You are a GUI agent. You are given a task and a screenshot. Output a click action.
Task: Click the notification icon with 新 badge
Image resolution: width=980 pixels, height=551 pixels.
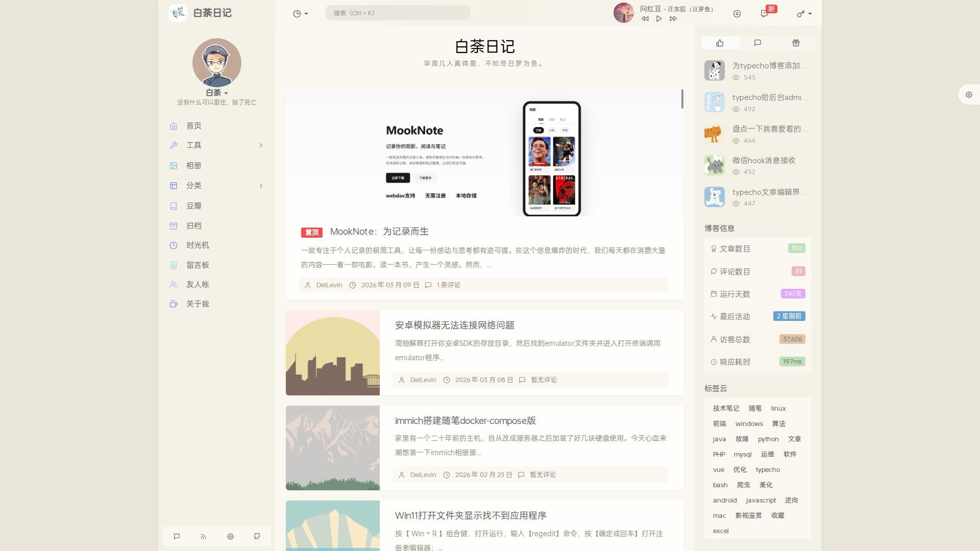765,14
